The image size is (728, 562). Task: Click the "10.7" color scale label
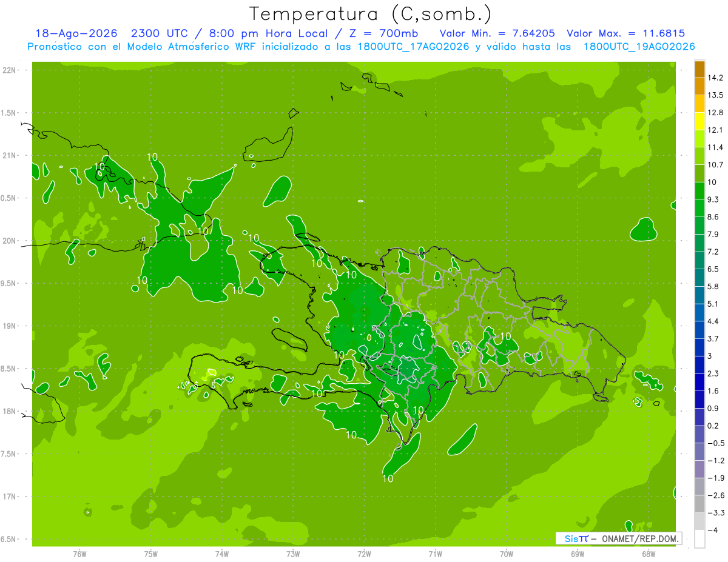click(x=716, y=164)
